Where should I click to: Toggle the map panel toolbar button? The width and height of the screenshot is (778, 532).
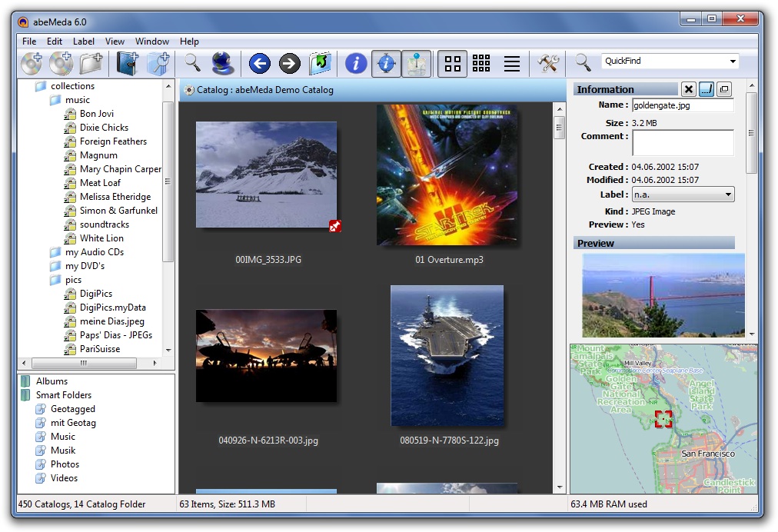[x=417, y=64]
